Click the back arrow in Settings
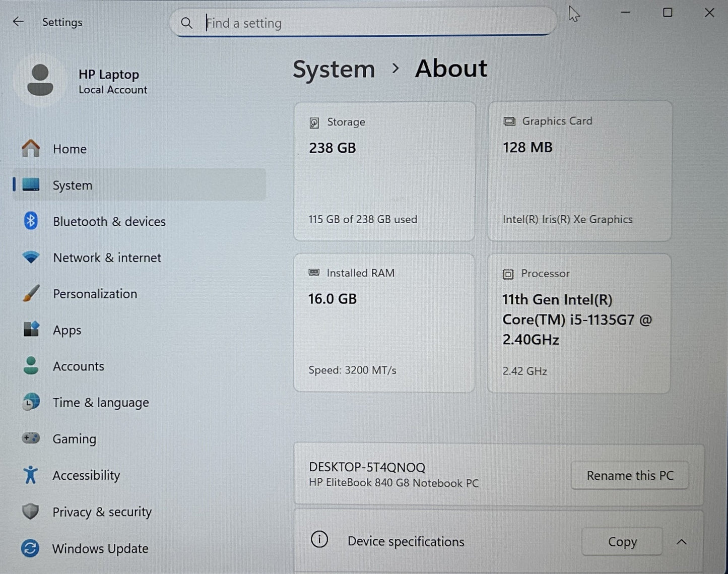Screen dimensions: 728x574 pos(19,22)
